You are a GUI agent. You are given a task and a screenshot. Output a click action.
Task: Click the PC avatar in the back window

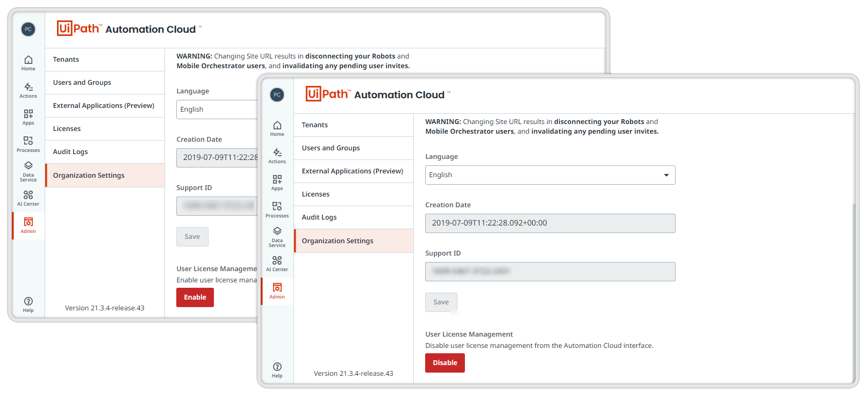click(x=28, y=29)
